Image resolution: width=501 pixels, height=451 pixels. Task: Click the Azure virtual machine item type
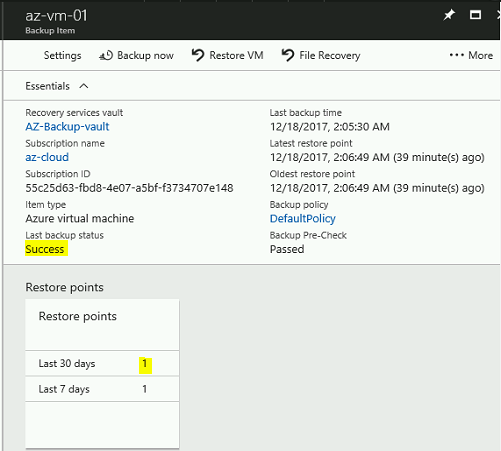[80, 219]
